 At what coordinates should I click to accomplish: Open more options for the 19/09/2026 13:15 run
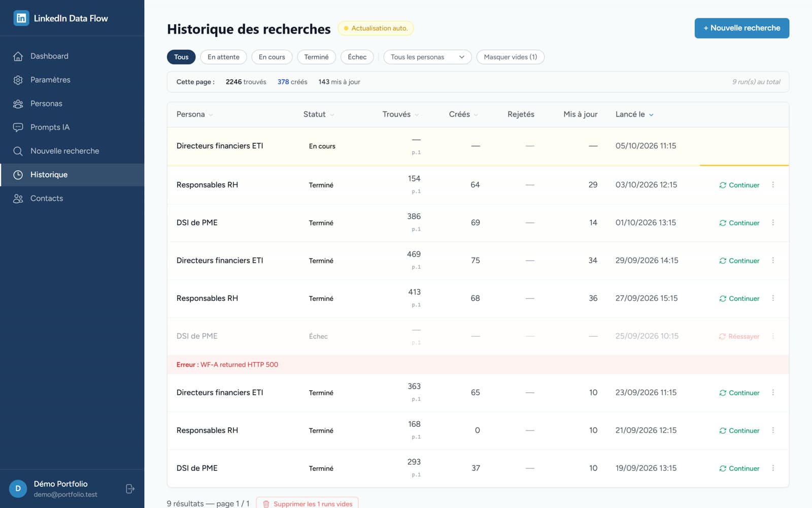tap(773, 468)
